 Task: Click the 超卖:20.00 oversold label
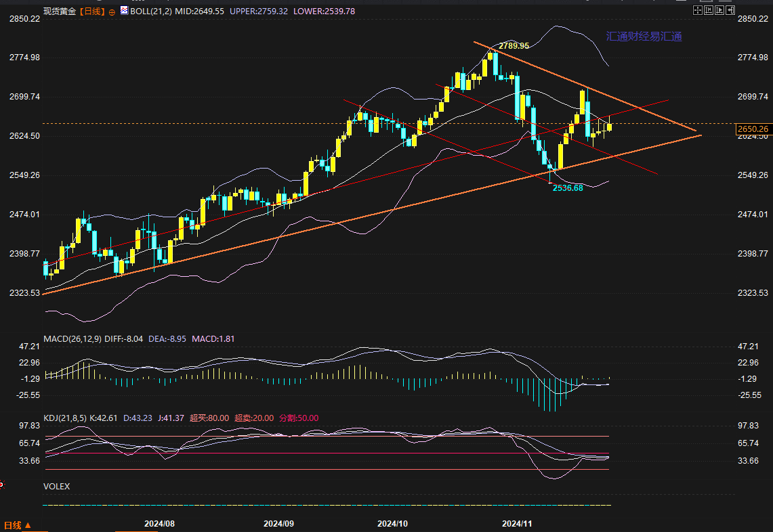(x=254, y=418)
